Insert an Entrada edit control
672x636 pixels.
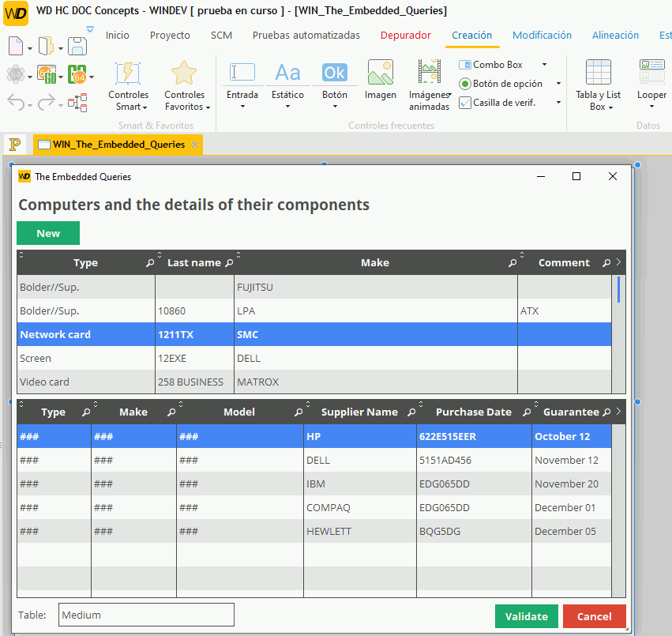pyautogui.click(x=242, y=72)
